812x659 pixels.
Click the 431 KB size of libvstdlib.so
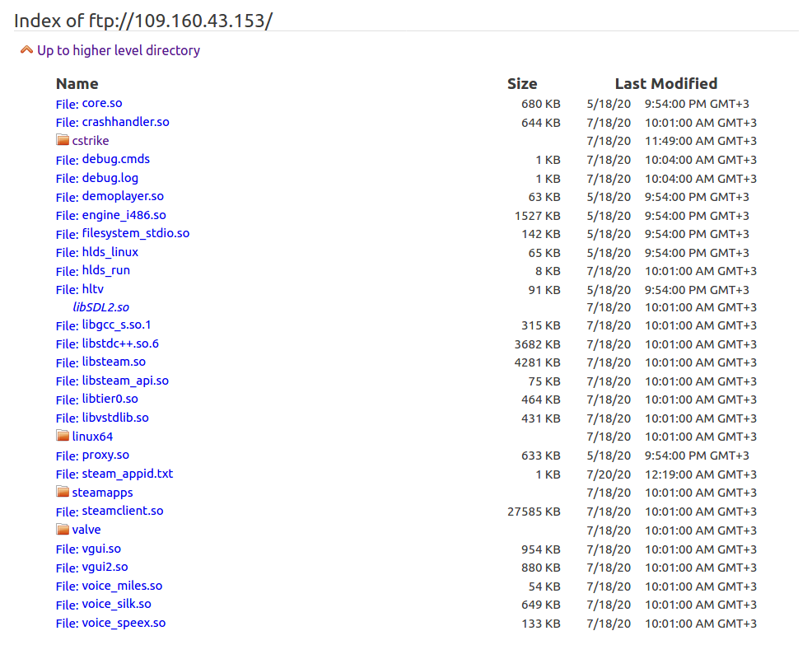pyautogui.click(x=540, y=418)
